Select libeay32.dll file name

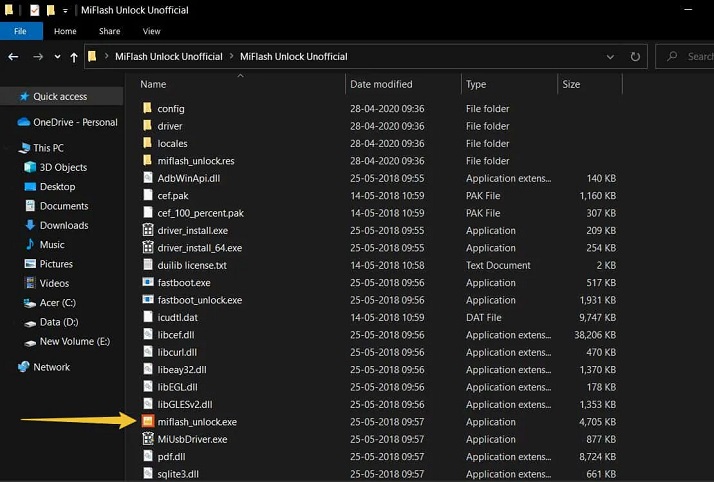coord(182,369)
